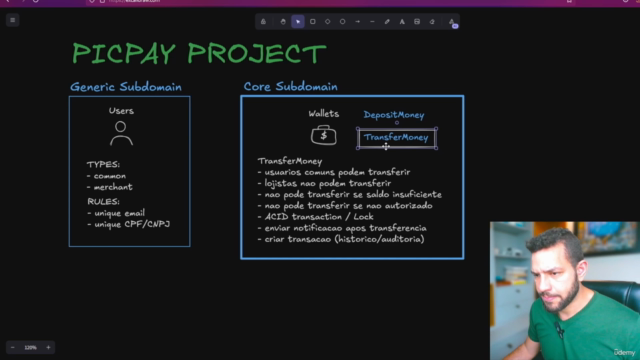Click the Wallets label
Screen dimensions: 640x360
[324, 113]
